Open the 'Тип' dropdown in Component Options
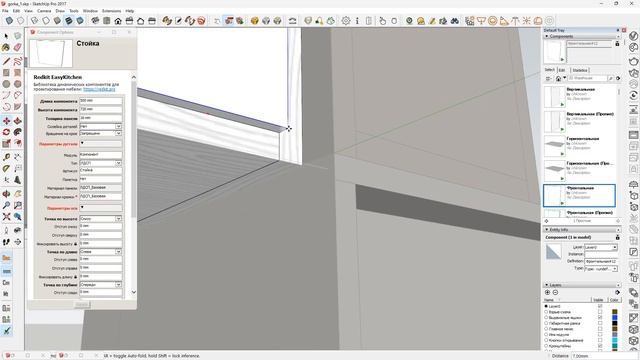 (101, 163)
